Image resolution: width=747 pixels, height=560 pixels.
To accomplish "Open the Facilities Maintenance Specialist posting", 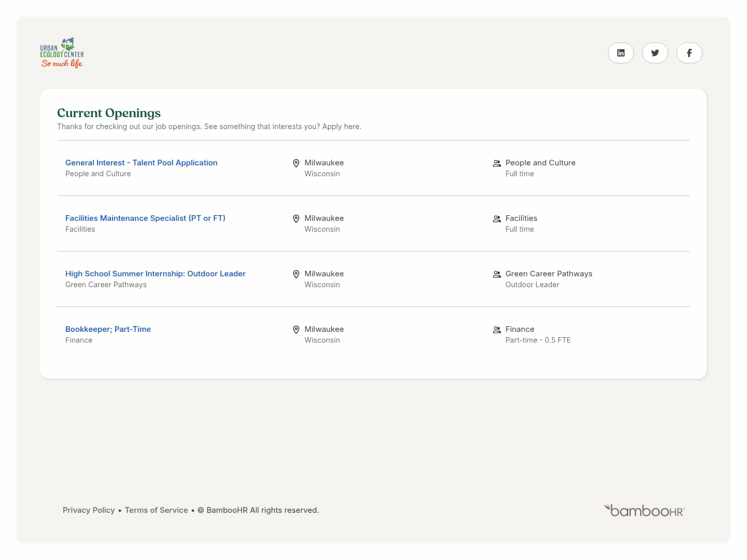I will [145, 218].
